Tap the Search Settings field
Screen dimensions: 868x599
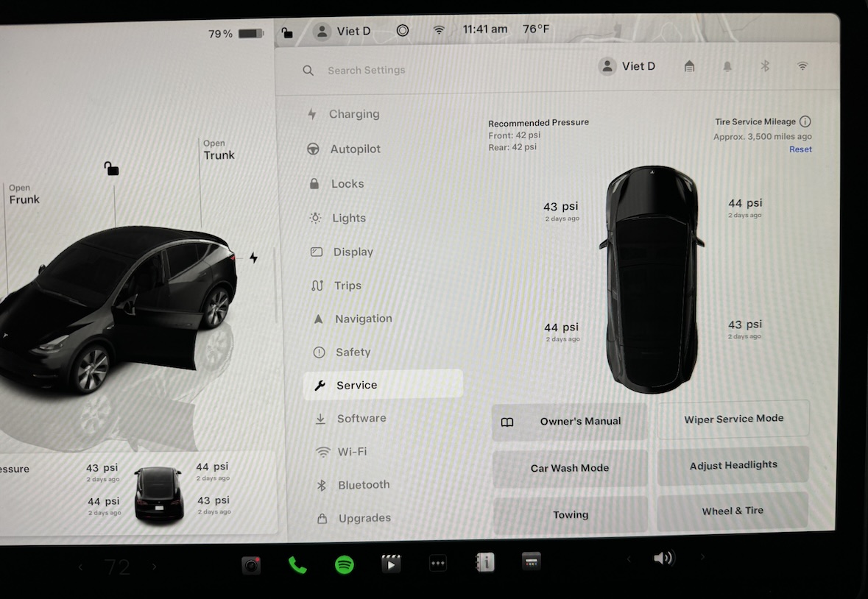pyautogui.click(x=366, y=71)
